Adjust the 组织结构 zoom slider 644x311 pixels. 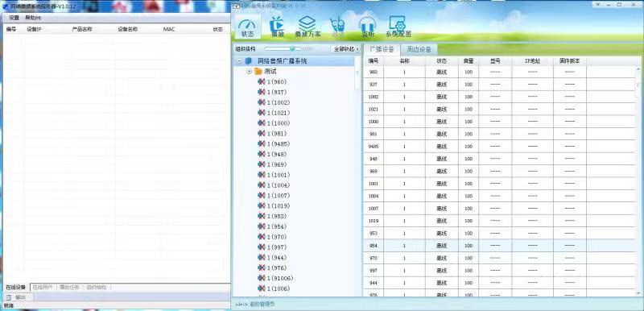(283, 49)
